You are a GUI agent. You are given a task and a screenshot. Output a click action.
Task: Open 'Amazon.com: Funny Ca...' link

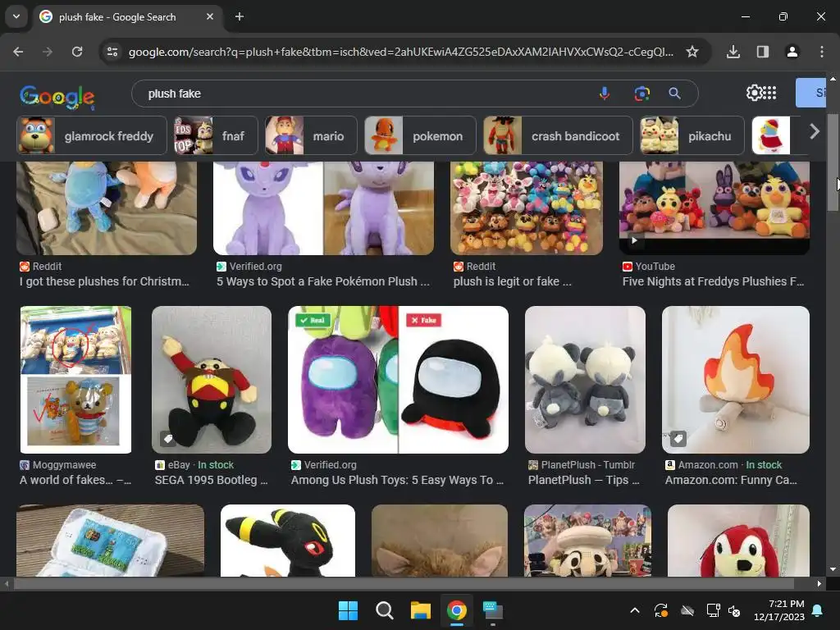click(731, 480)
